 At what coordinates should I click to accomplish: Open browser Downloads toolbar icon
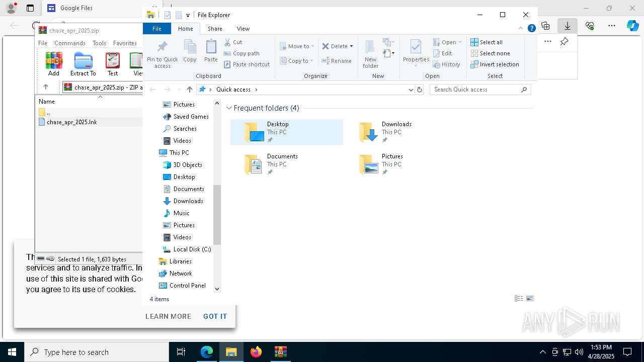tap(568, 26)
